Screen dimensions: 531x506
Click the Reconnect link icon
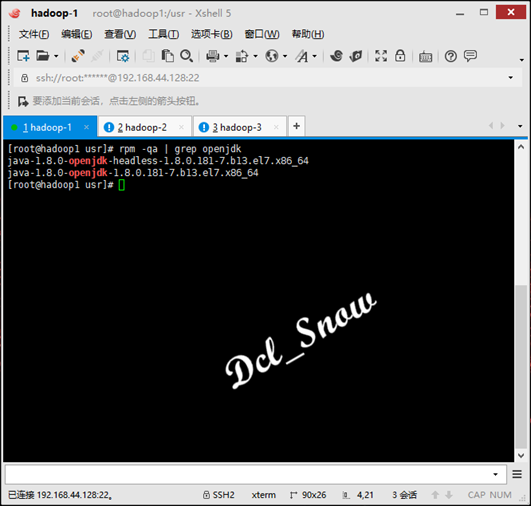coord(78,56)
